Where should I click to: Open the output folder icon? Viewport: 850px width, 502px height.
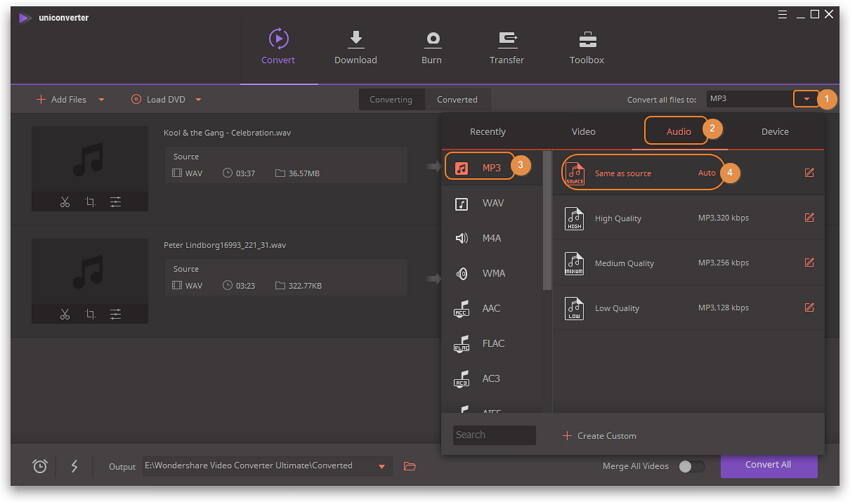[x=410, y=466]
